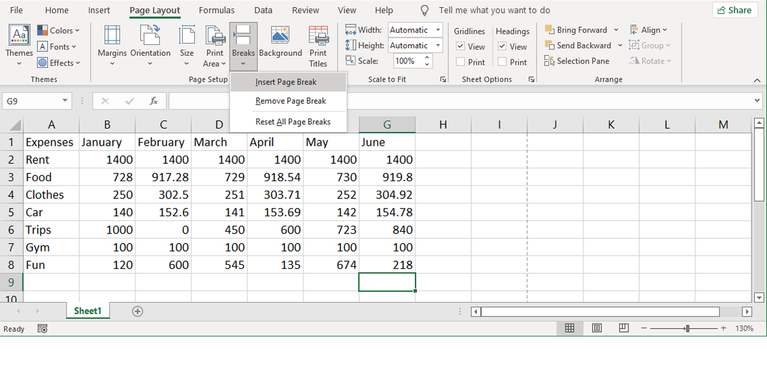Click the Share button

735,10
